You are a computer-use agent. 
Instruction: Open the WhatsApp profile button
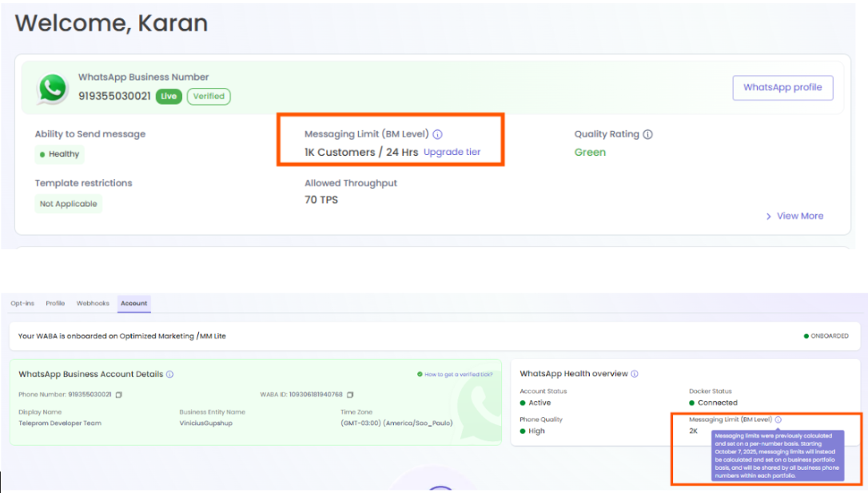coord(782,87)
